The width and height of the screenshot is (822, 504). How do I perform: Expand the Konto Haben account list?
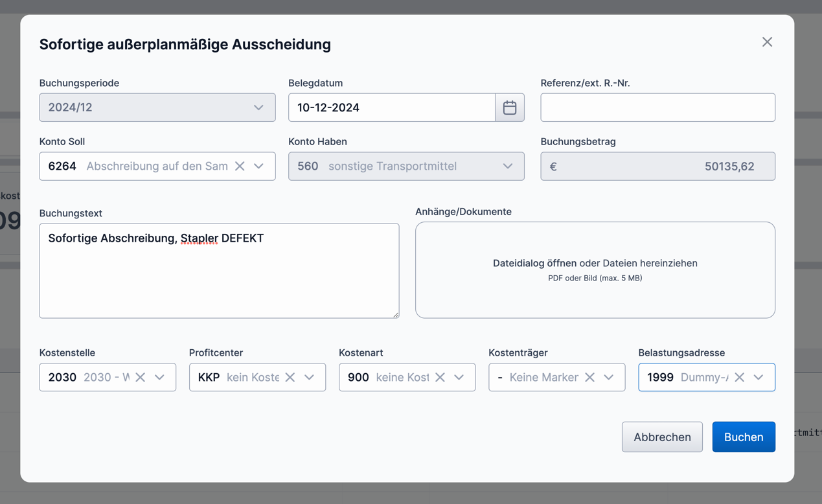tap(508, 166)
